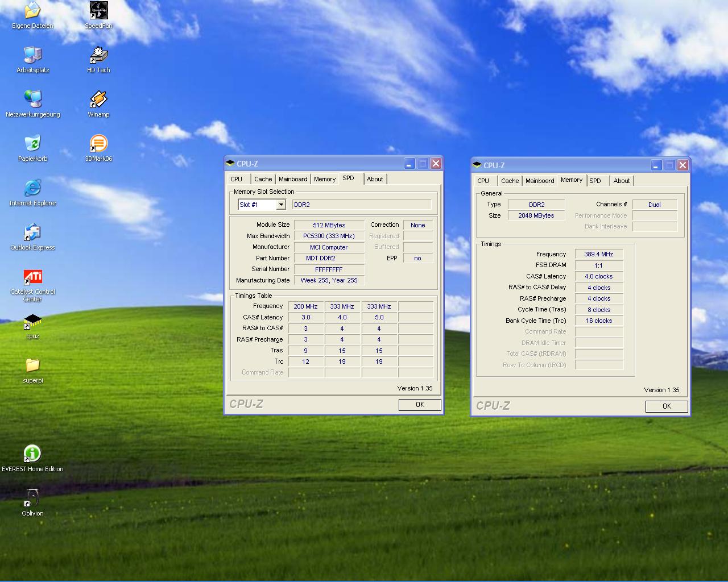The height and width of the screenshot is (582, 728).
Task: Switch to SPD tab in Memory window
Action: click(595, 181)
